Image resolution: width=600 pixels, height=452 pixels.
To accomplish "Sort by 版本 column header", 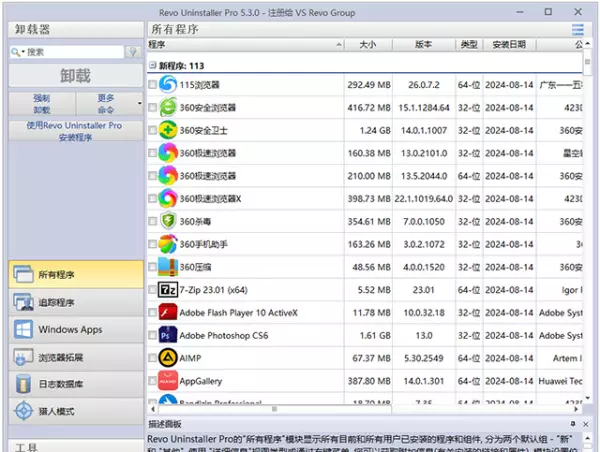I will pyautogui.click(x=424, y=45).
